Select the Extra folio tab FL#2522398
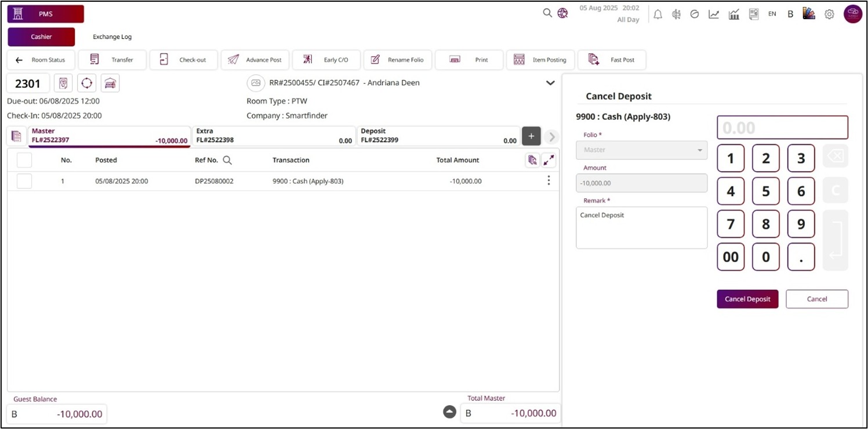This screenshot has width=868, height=429. tap(274, 136)
